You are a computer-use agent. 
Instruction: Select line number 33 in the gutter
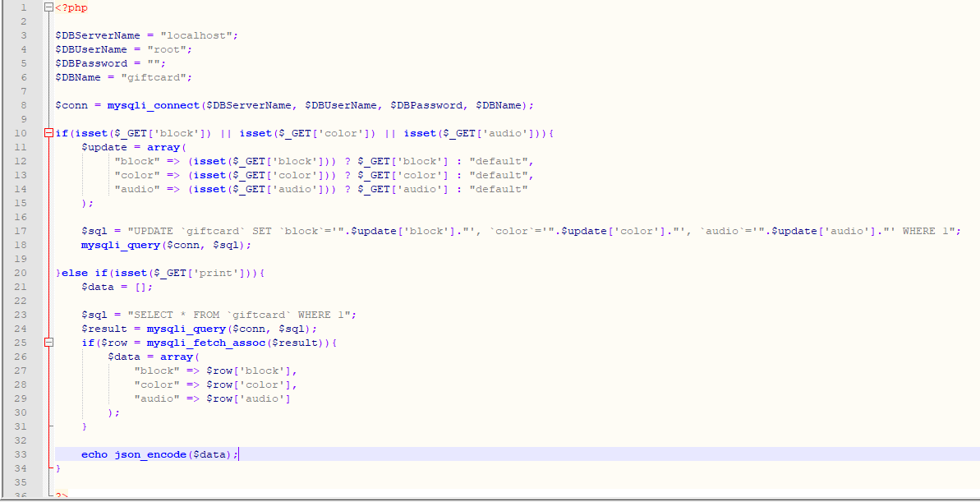coord(21,454)
